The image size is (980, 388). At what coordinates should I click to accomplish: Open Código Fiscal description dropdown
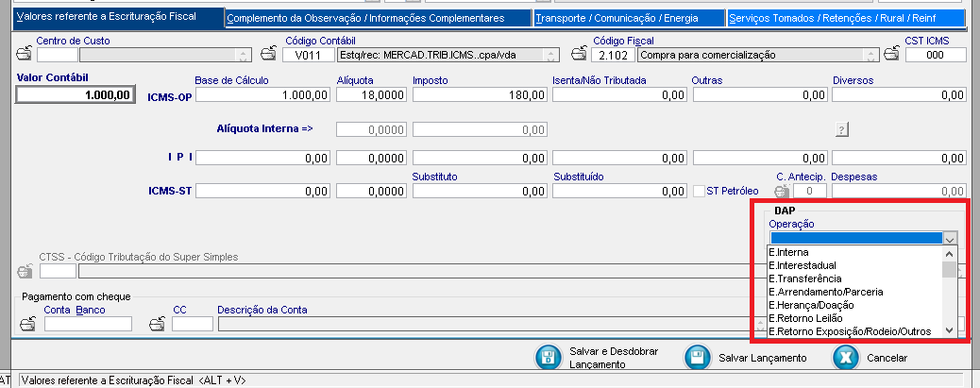(x=870, y=55)
